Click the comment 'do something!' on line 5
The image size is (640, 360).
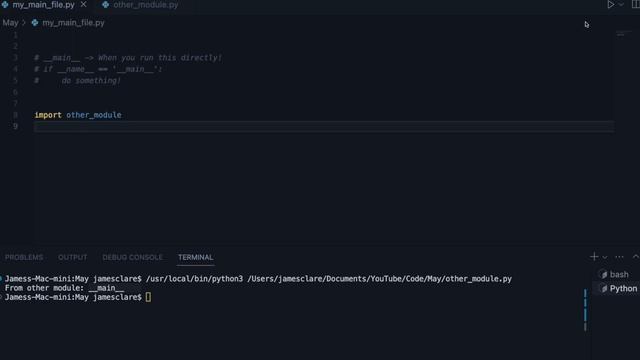click(91, 81)
